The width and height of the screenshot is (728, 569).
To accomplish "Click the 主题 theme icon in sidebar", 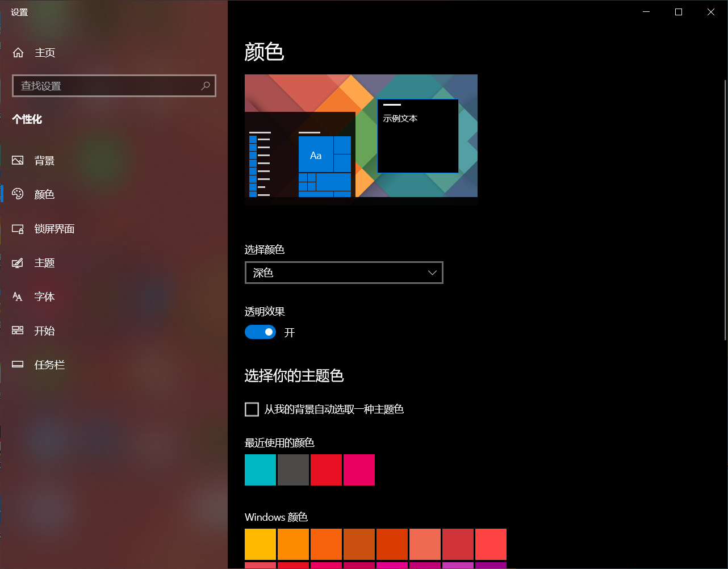I will 18,263.
